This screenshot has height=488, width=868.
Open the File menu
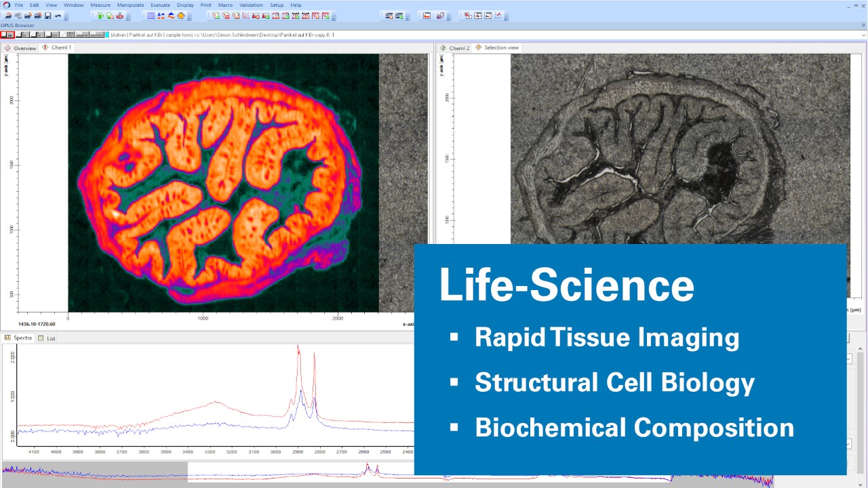[18, 5]
